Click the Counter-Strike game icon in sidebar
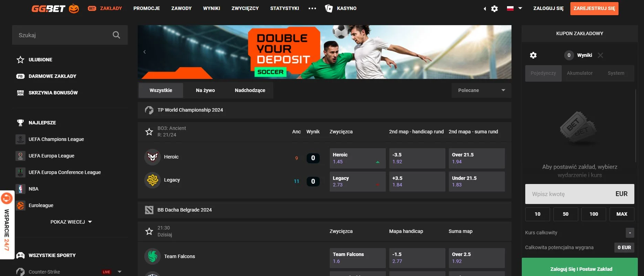The width and height of the screenshot is (644, 276). point(20,272)
